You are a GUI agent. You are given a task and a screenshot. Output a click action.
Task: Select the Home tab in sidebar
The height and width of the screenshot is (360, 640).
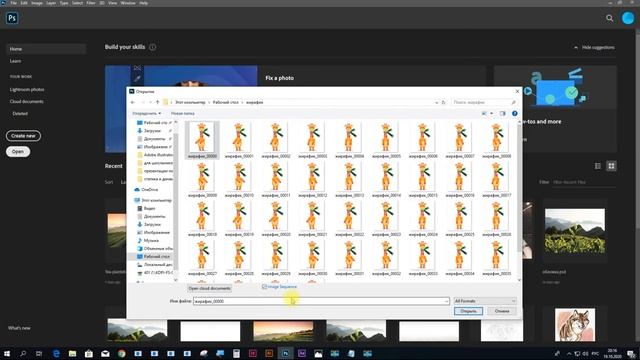46,49
